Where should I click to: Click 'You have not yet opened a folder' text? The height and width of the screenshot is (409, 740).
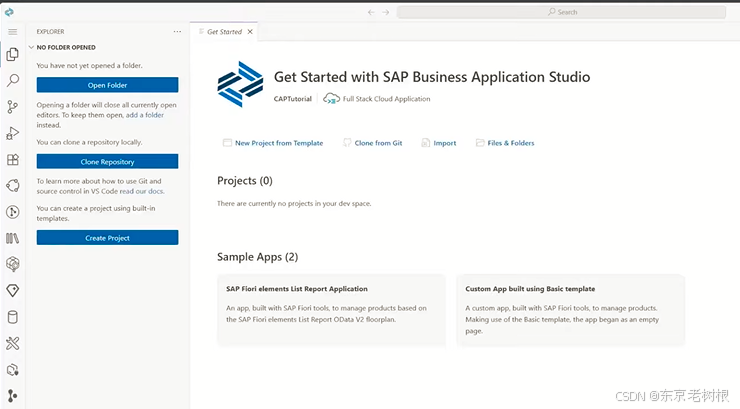(89, 66)
